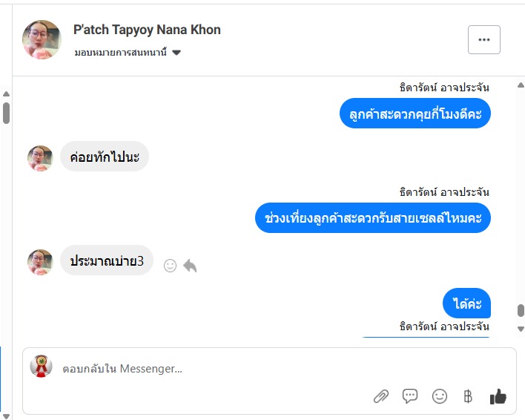
Task: Expand the มอบหมายการสนทนานี้ assignment dropdown
Action: (176, 53)
